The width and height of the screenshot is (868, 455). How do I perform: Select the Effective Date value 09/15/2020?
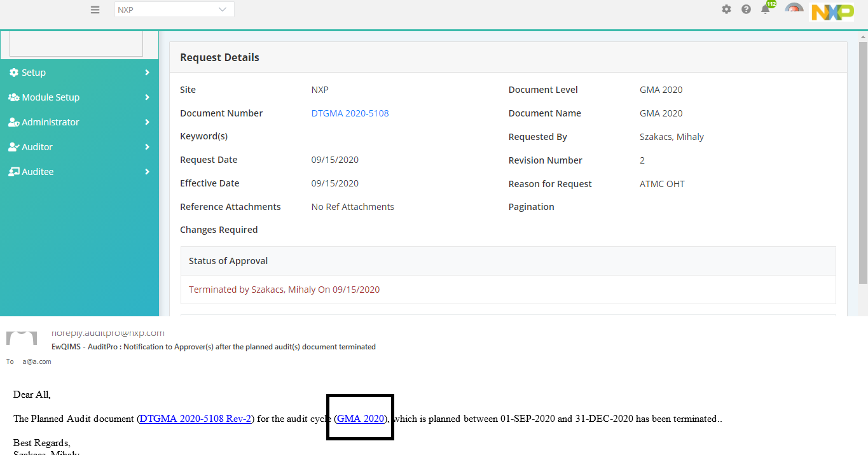[334, 183]
